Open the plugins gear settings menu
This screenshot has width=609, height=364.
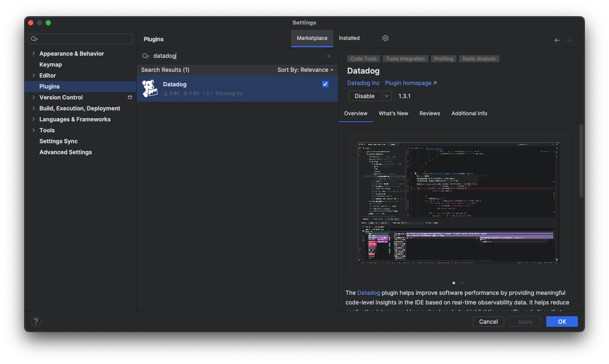click(x=385, y=38)
